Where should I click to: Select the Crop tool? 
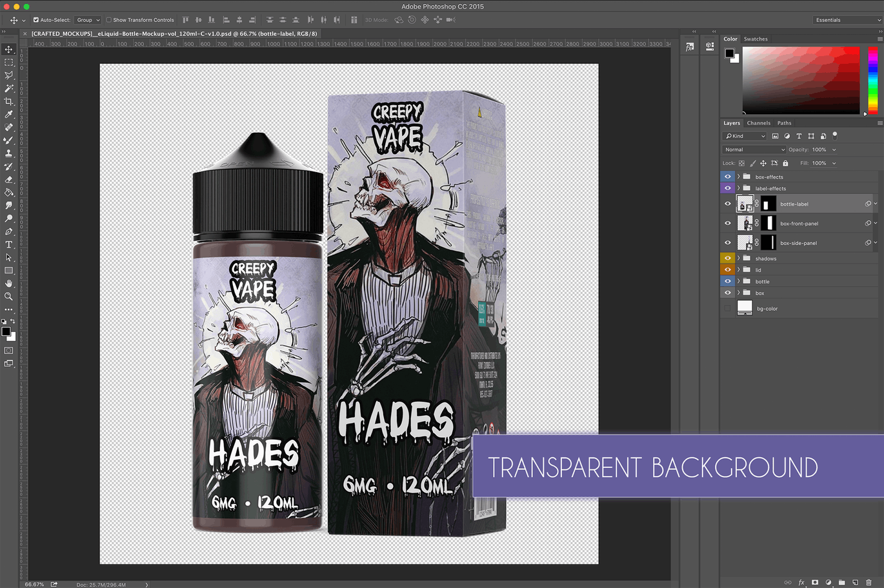click(x=9, y=101)
